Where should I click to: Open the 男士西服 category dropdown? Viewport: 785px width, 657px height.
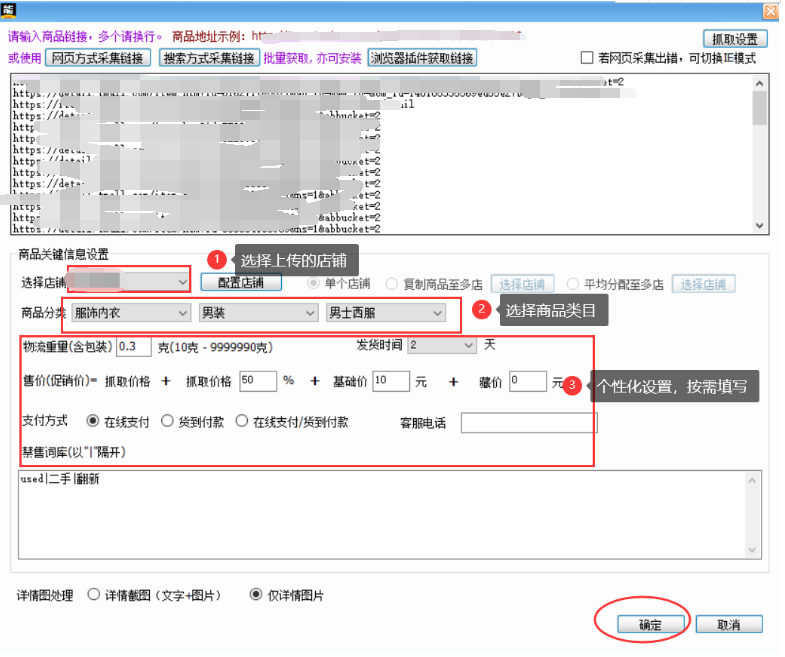[x=385, y=313]
